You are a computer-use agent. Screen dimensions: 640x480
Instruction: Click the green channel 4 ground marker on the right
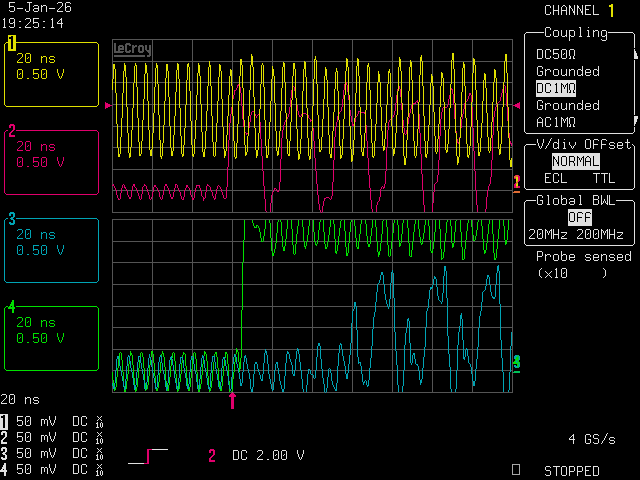click(516, 361)
